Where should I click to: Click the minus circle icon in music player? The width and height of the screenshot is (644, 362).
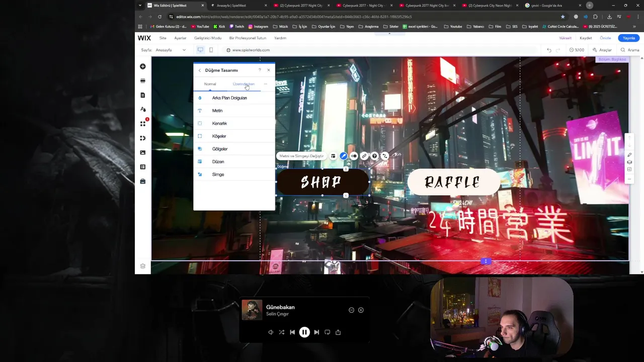[351, 310]
